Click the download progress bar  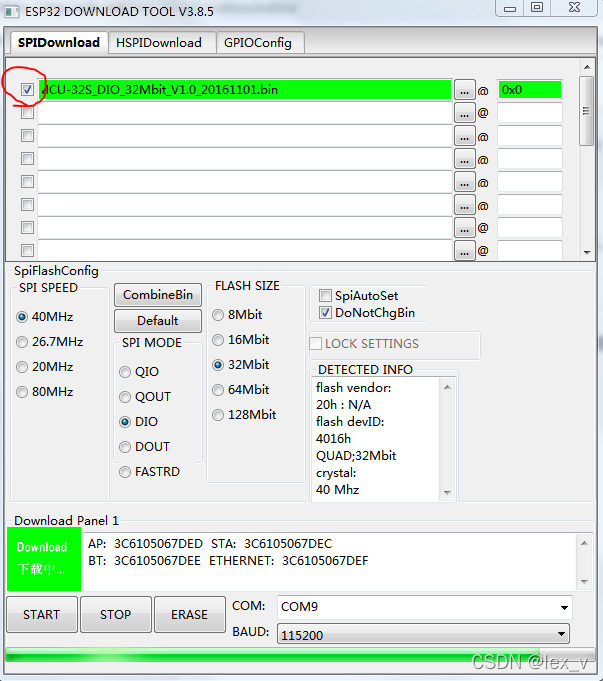click(x=300, y=655)
